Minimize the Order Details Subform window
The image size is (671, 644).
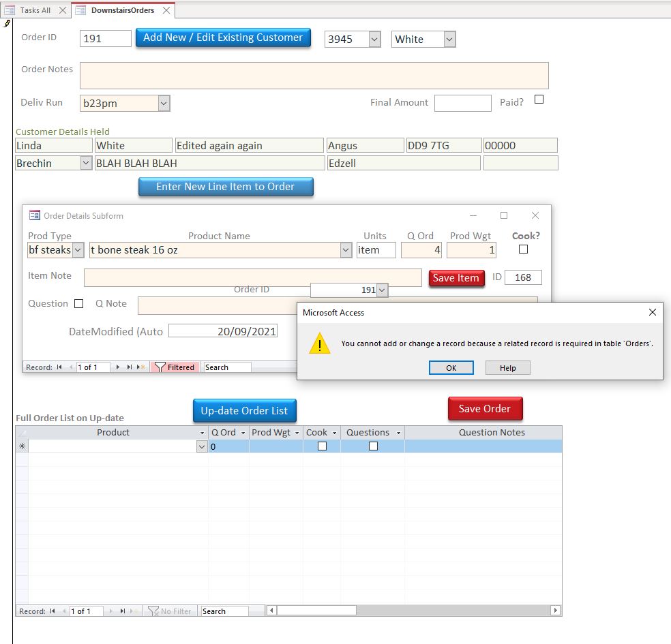pos(473,215)
